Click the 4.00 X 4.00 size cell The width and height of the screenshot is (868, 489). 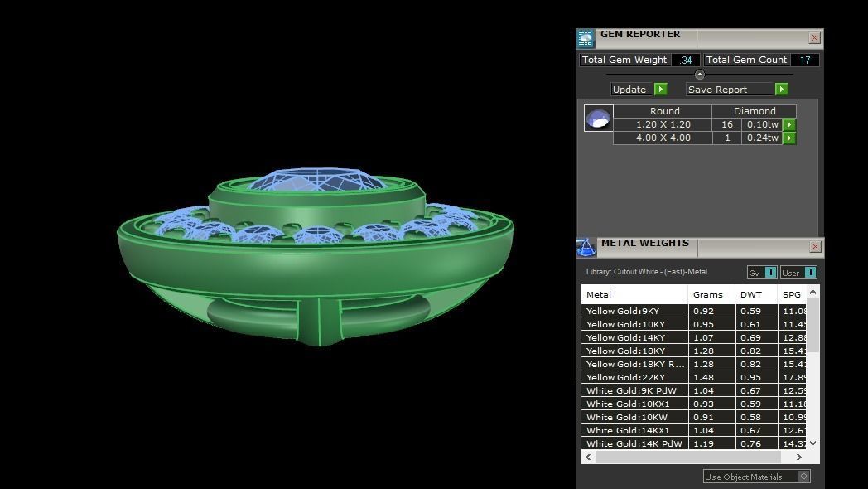click(x=663, y=138)
